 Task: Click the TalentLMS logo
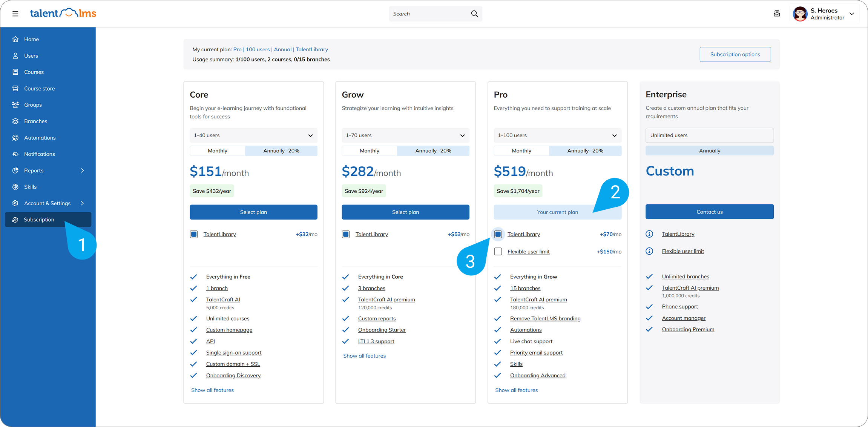pos(63,13)
